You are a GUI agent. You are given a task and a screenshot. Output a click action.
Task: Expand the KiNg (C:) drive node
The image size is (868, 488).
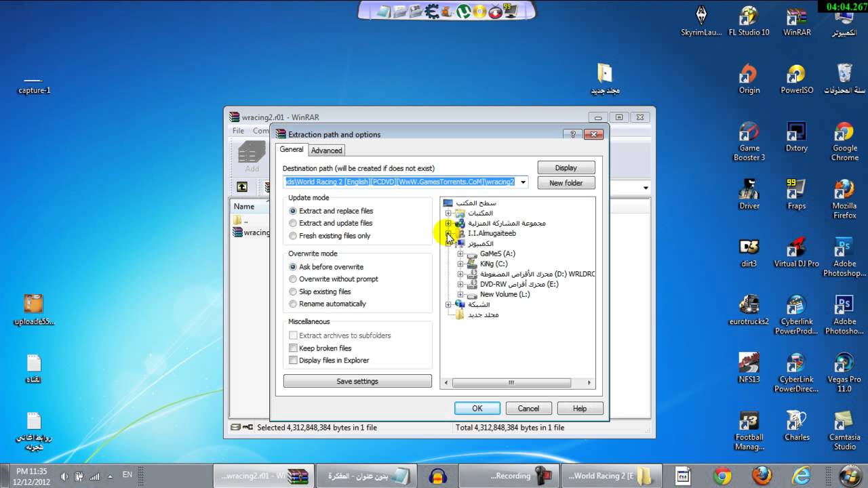pos(460,264)
